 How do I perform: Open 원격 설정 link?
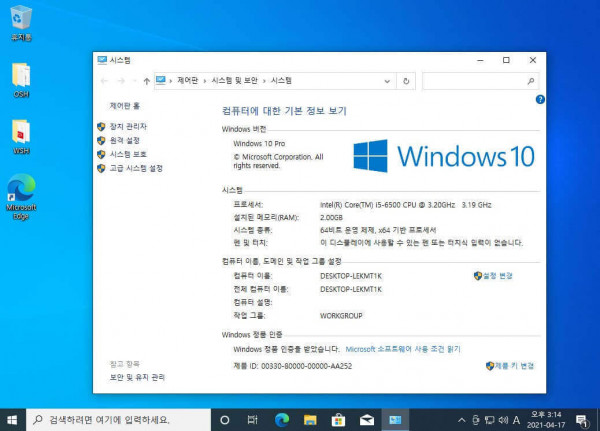[125, 140]
